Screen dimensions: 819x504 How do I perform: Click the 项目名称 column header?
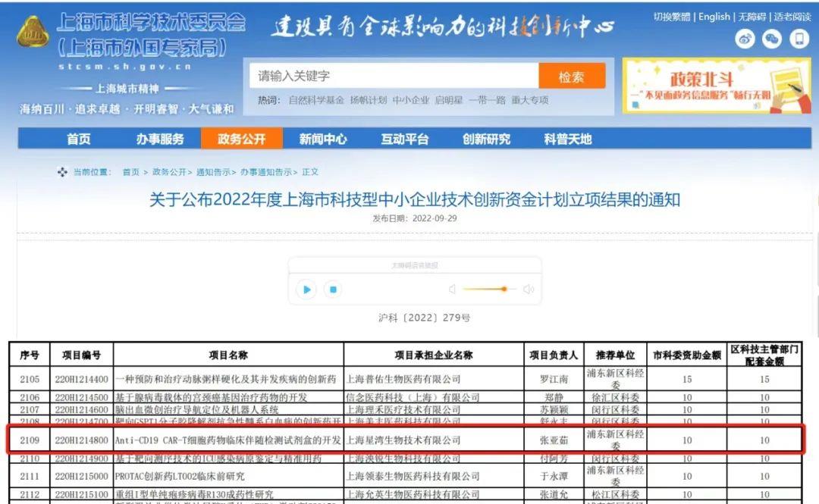228,355
